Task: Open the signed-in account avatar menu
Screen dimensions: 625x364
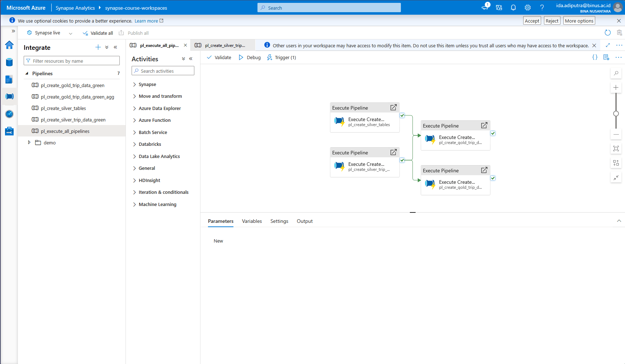Action: (x=618, y=8)
